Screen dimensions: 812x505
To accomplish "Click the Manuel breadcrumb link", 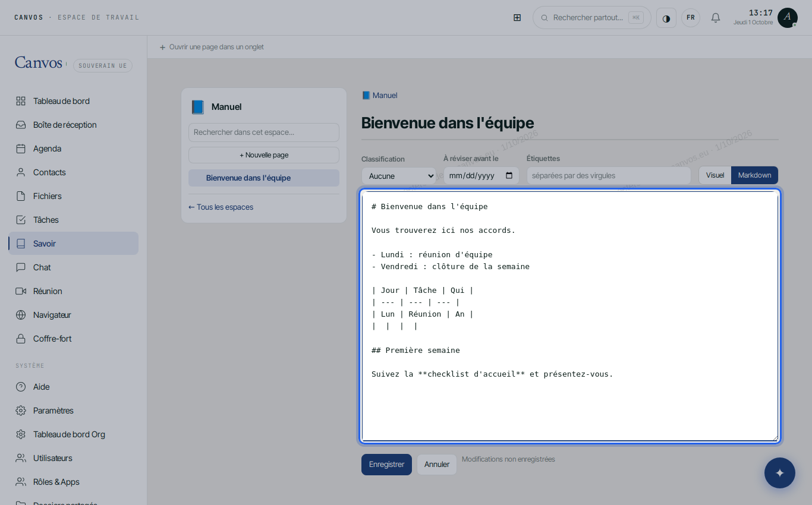I will 379,96.
